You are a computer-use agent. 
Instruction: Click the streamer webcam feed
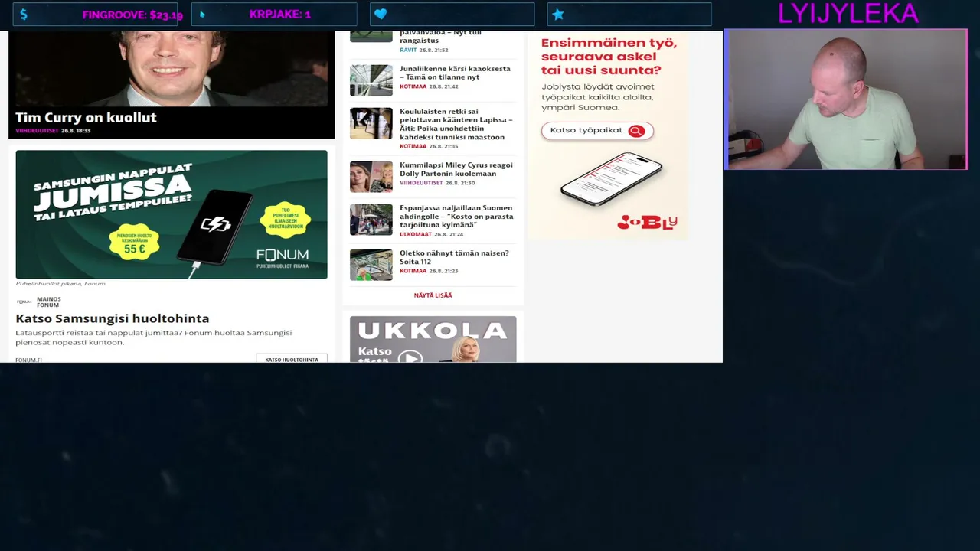pyautogui.click(x=846, y=99)
